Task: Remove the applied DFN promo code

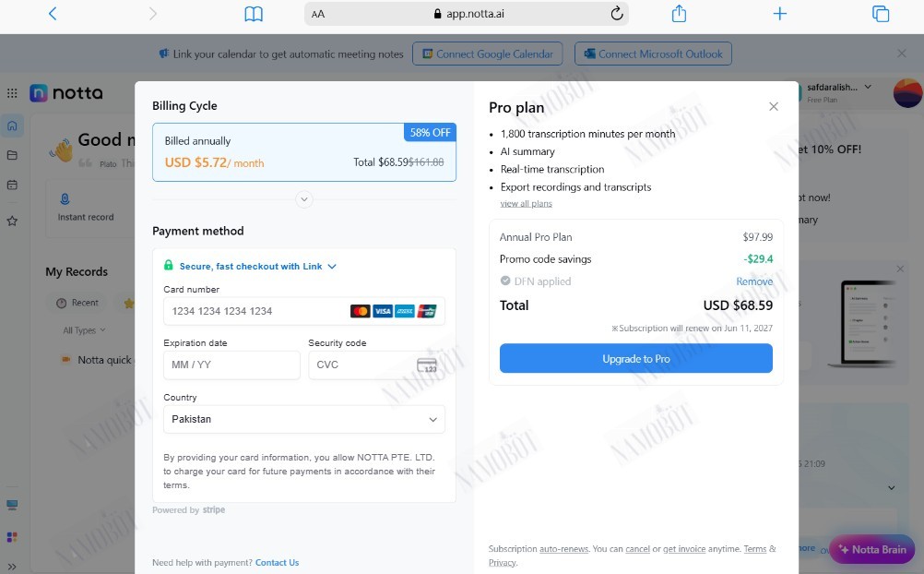Action: (x=754, y=281)
